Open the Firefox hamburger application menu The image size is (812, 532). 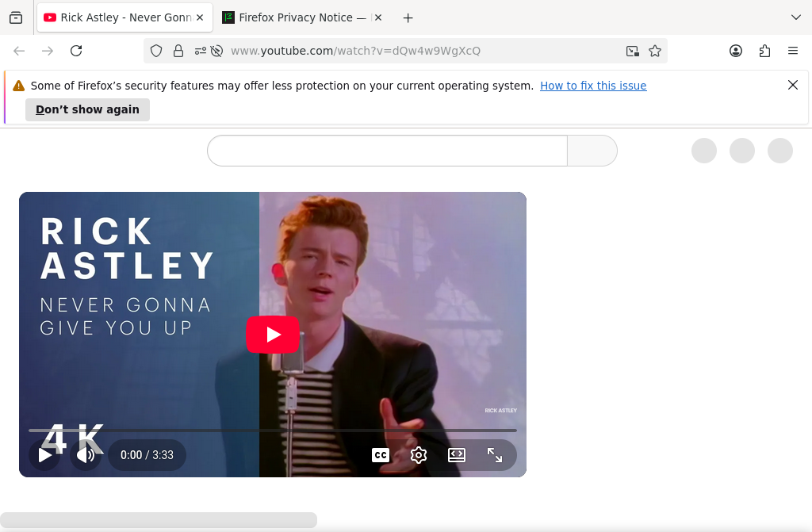[x=793, y=51]
